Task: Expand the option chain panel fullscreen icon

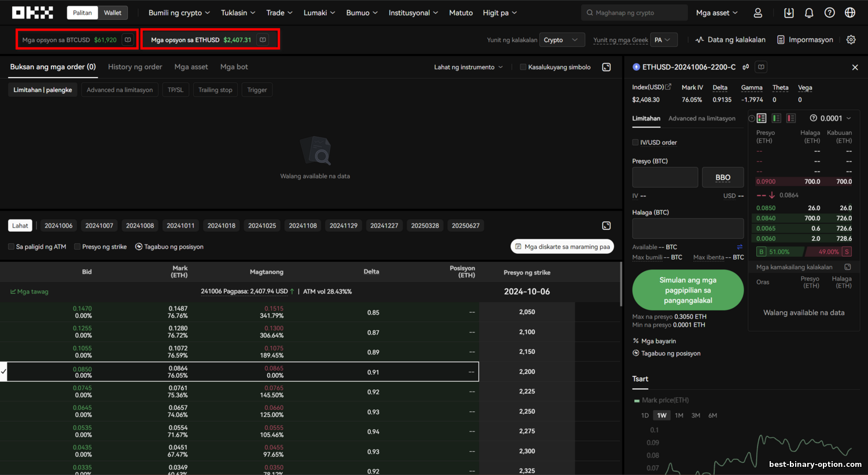Action: click(606, 226)
